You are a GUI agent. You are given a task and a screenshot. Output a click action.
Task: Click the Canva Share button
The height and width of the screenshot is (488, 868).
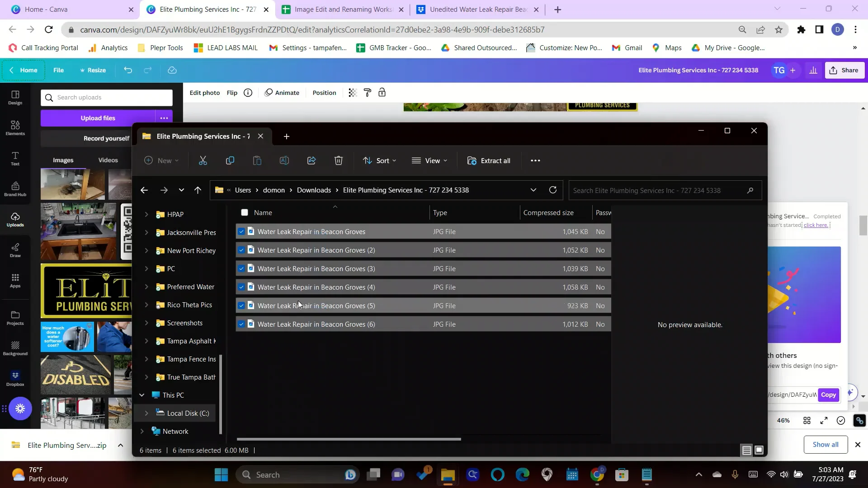(x=844, y=70)
